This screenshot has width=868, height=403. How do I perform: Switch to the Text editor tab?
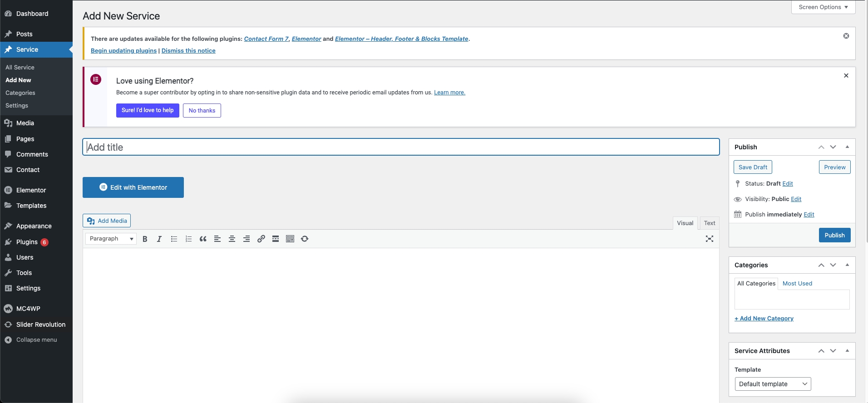tap(710, 223)
